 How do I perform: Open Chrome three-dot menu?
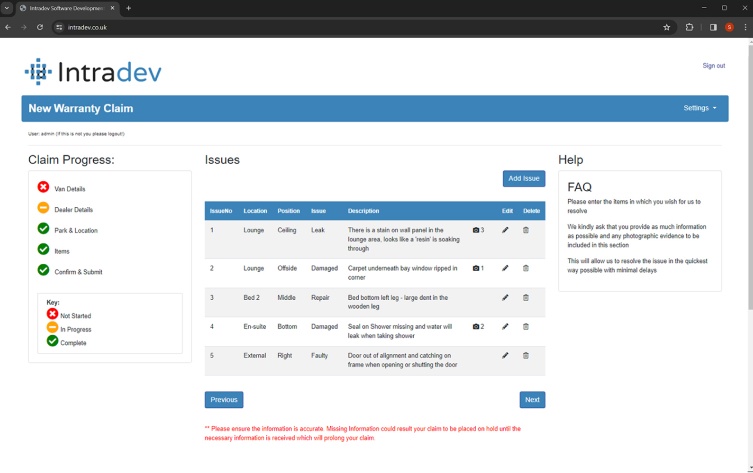pyautogui.click(x=745, y=27)
